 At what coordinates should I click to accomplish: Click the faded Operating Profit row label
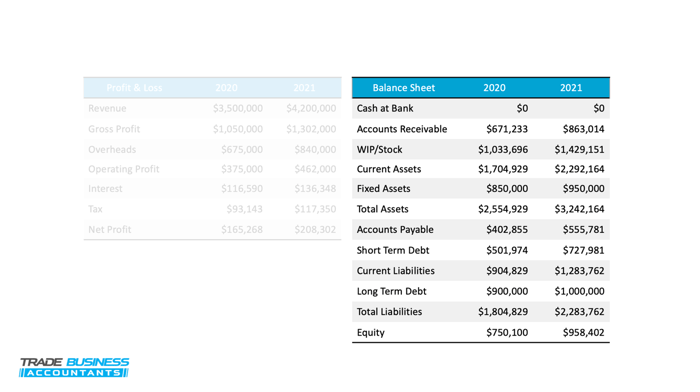point(124,169)
